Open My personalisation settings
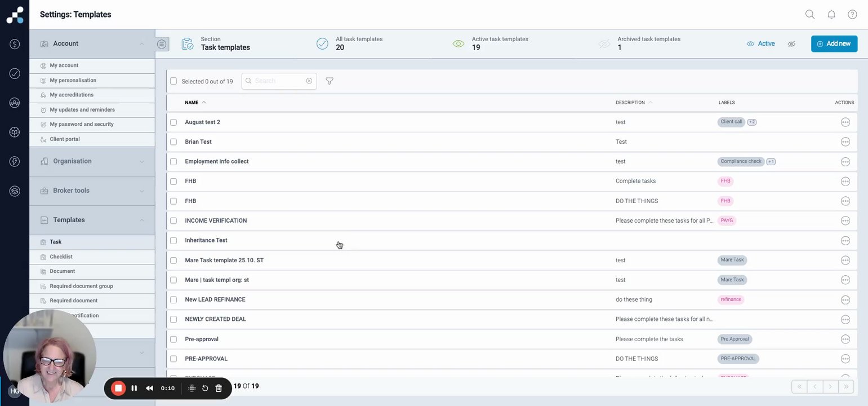This screenshot has width=868, height=406. (x=92, y=80)
